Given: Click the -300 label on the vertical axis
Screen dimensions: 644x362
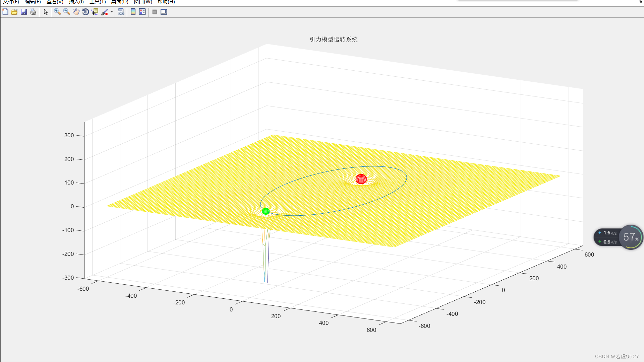Looking at the screenshot, I should point(68,278).
